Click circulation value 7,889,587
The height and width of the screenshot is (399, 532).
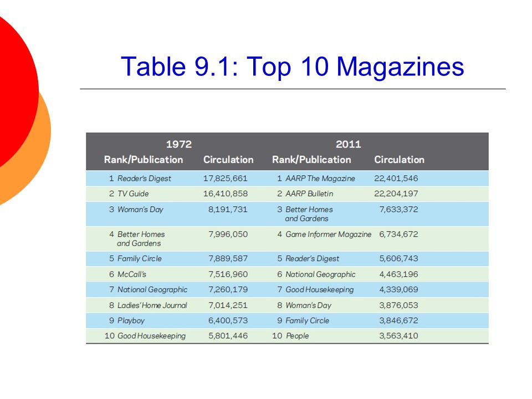click(228, 259)
